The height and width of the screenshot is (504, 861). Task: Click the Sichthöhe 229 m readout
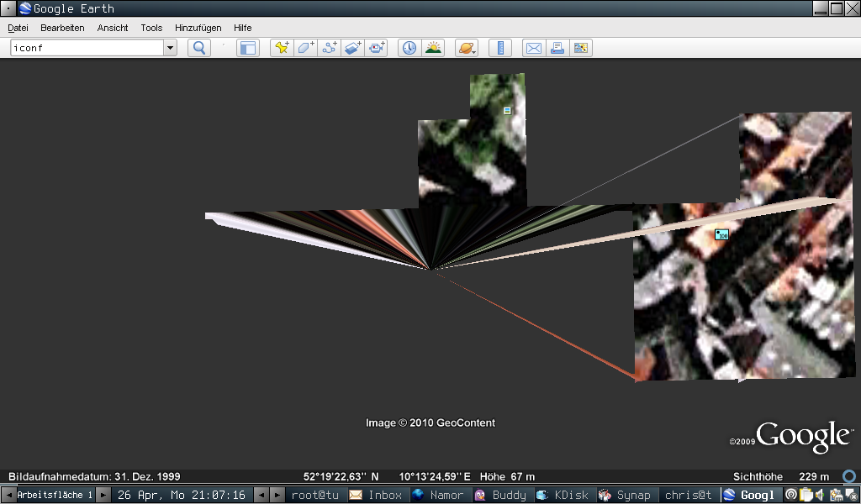pyautogui.click(x=781, y=476)
